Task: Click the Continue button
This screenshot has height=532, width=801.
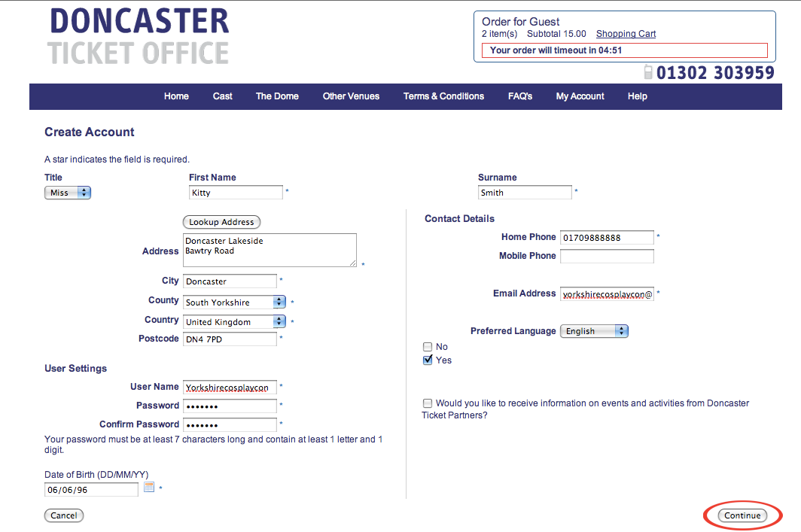Action: coord(742,515)
